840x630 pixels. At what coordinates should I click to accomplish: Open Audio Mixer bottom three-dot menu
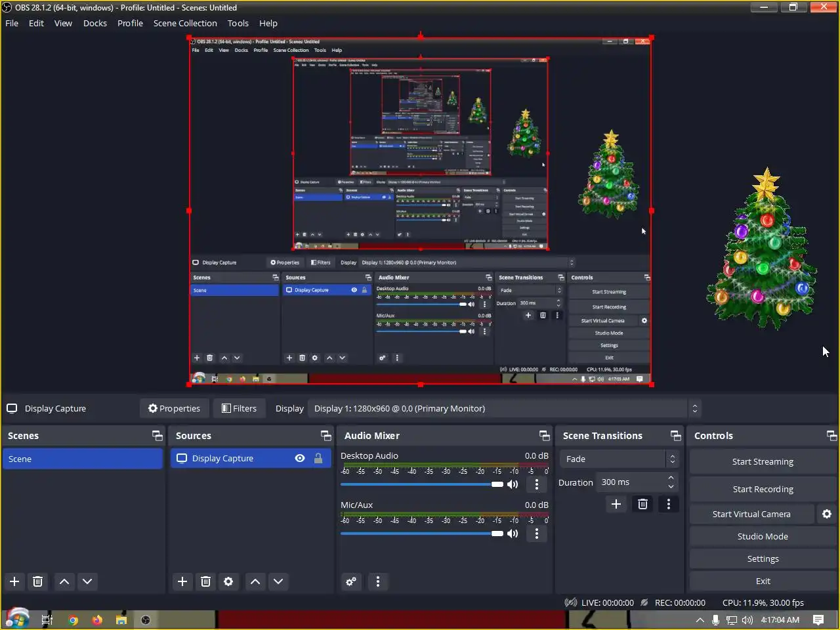point(377,581)
